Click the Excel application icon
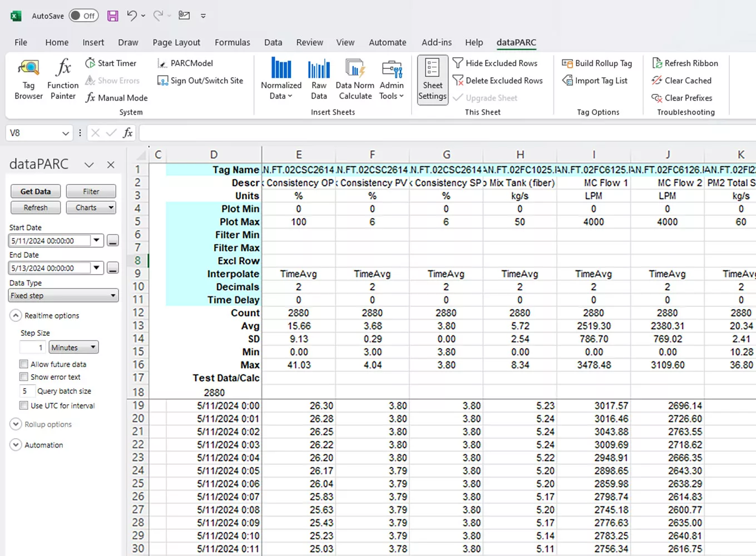This screenshot has height=556, width=756. point(16,16)
